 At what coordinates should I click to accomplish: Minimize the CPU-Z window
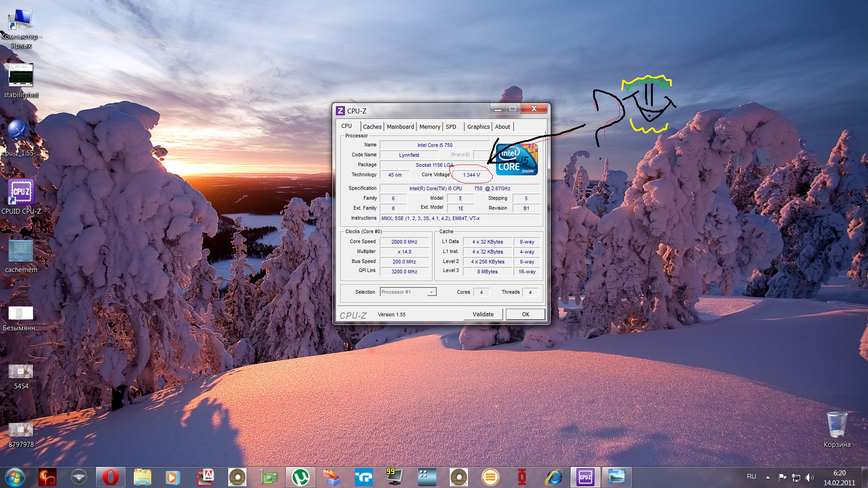(x=497, y=109)
